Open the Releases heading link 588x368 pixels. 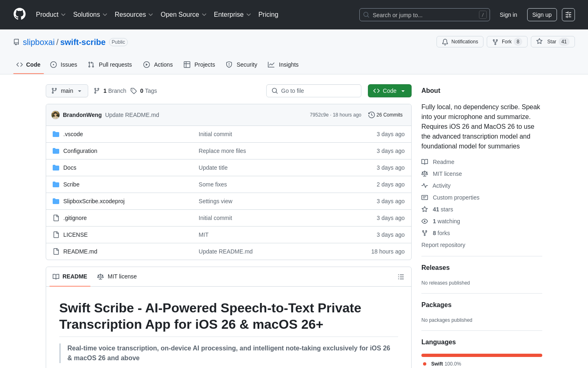[435, 268]
